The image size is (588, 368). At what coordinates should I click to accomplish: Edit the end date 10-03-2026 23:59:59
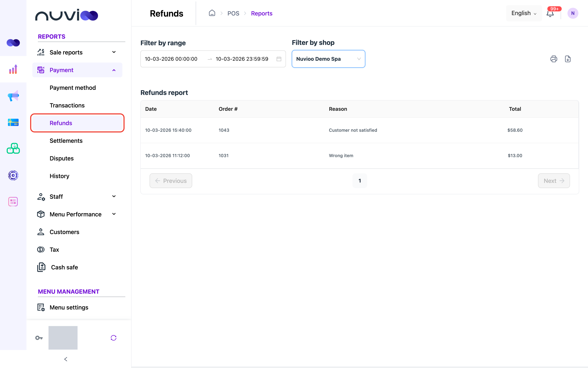(242, 59)
